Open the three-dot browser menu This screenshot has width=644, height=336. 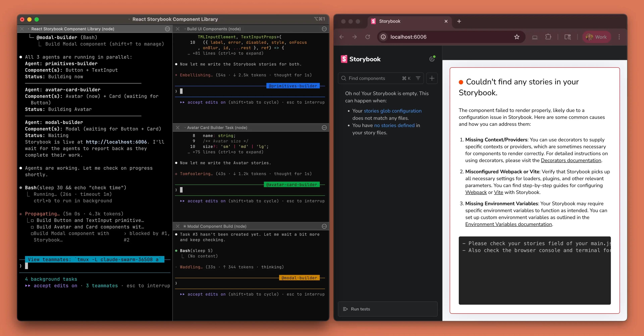(619, 37)
